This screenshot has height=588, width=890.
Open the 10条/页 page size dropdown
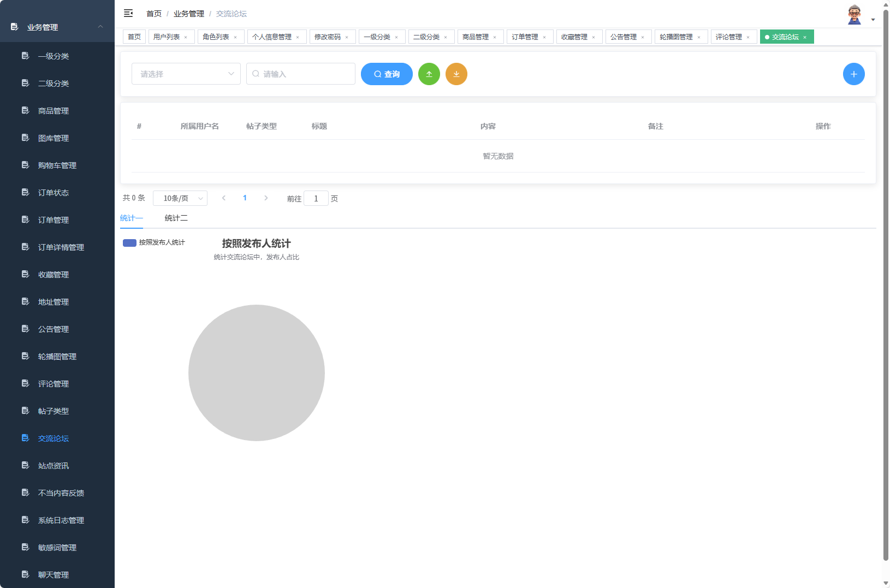[x=180, y=198]
